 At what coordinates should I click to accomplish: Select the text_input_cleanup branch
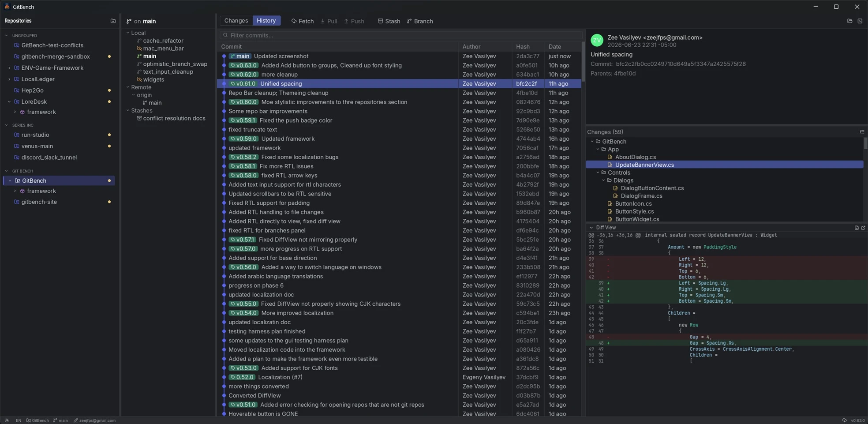point(168,71)
